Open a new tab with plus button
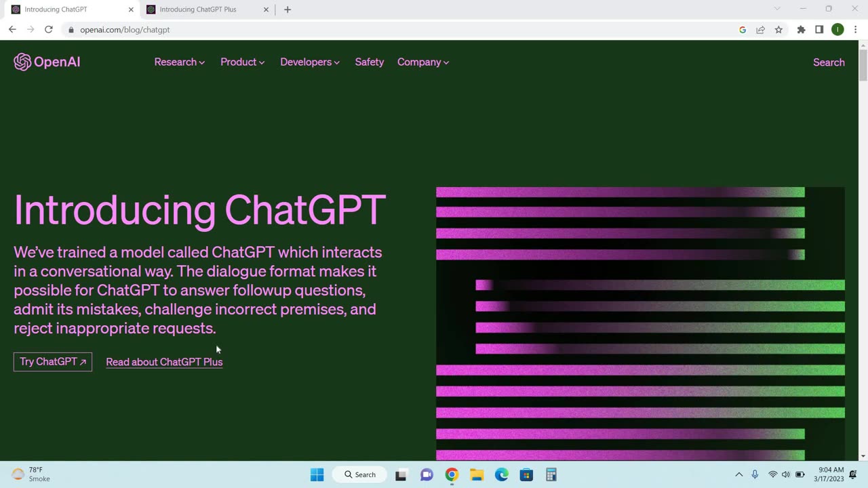Image resolution: width=868 pixels, height=488 pixels. click(288, 9)
